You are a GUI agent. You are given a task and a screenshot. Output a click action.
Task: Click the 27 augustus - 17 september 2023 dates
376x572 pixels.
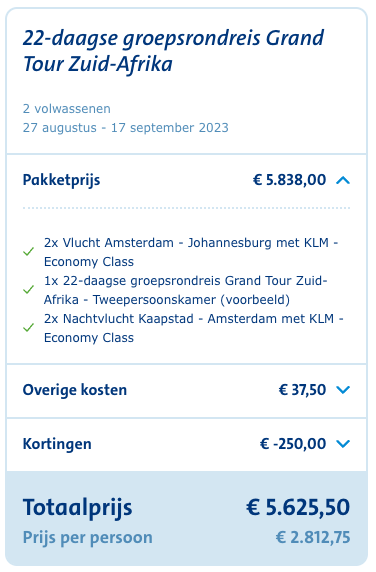click(x=125, y=128)
